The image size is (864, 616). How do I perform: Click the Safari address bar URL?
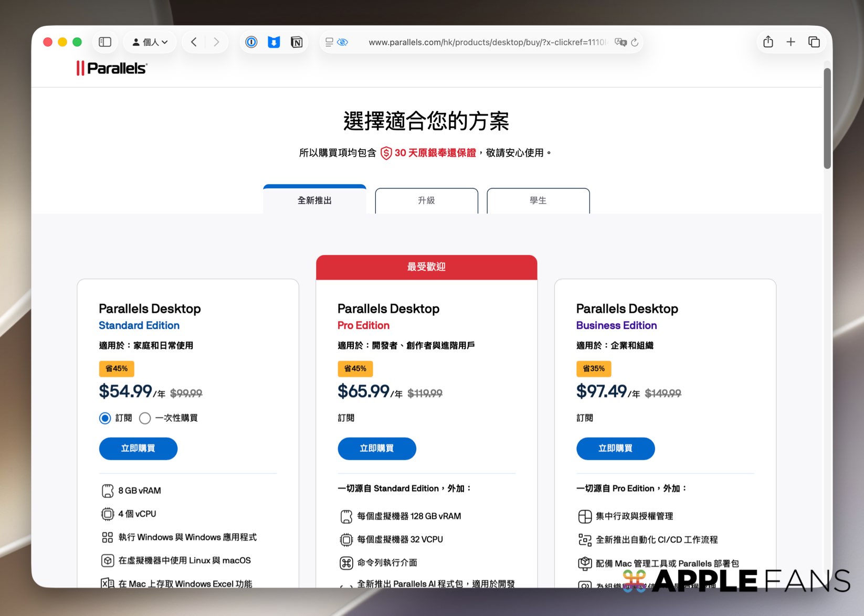coord(487,42)
